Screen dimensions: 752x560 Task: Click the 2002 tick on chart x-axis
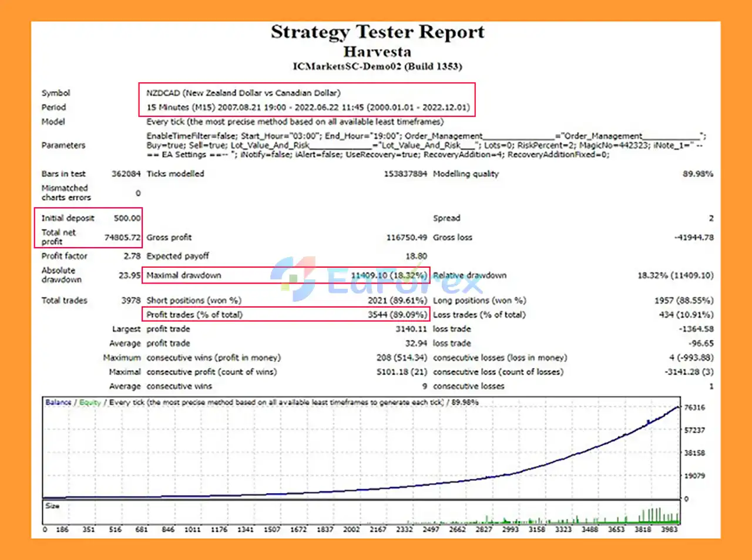point(351,529)
